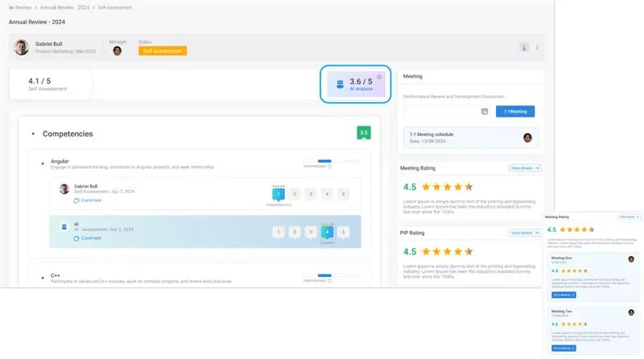This screenshot has width=644, height=359.
Task: Click the download icon in the employee header
Action: tap(524, 47)
